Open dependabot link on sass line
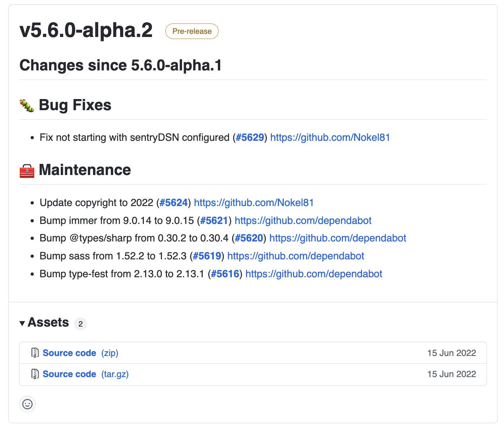 point(295,256)
